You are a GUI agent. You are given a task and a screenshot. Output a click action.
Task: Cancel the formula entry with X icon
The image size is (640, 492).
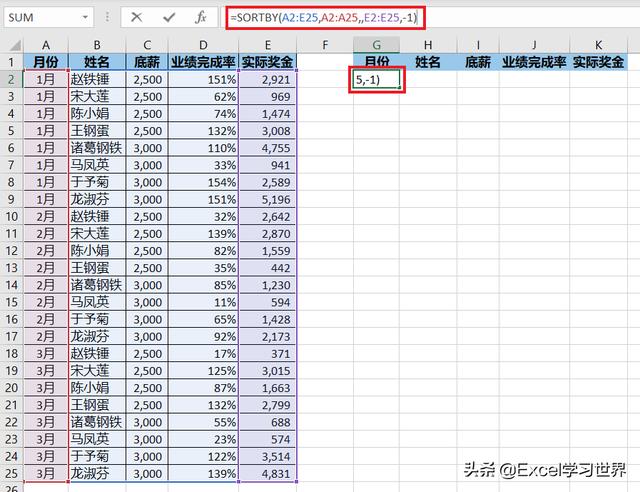coord(136,18)
